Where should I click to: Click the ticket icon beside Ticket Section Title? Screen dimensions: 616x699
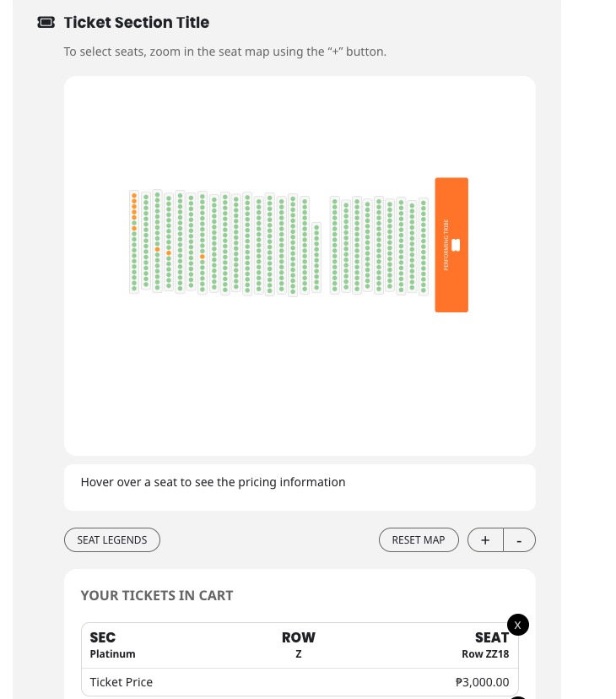coord(46,22)
